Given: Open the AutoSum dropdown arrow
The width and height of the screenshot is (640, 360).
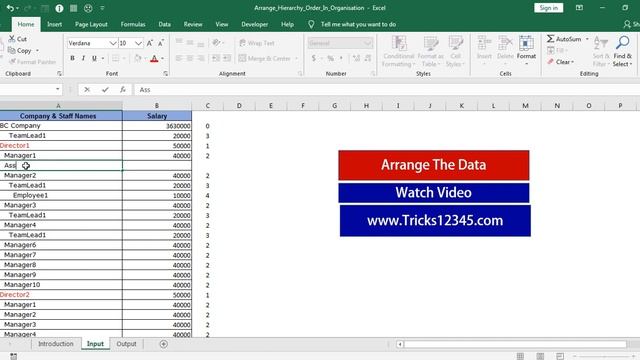Looking at the screenshot, I should pos(587,39).
